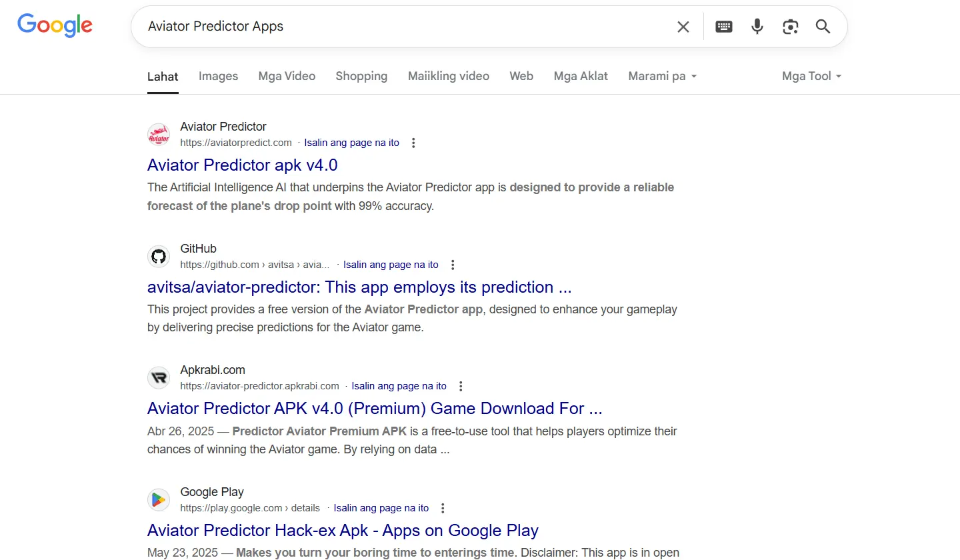Click the Google Play result favicon

[x=159, y=500]
